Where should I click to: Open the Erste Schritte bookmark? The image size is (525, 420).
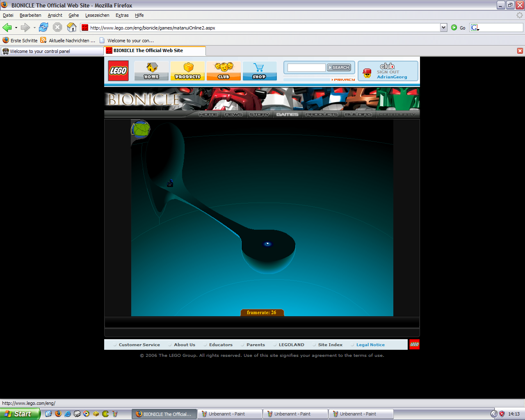click(20, 41)
